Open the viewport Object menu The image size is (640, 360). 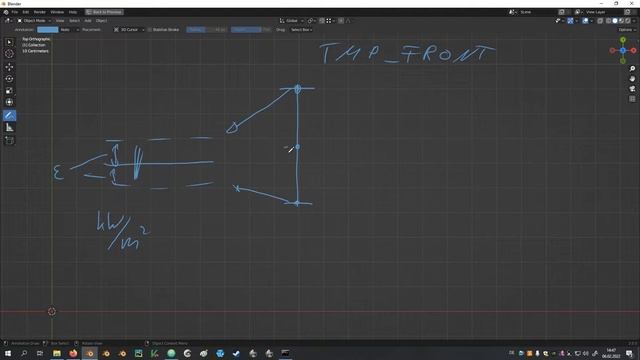(101, 20)
